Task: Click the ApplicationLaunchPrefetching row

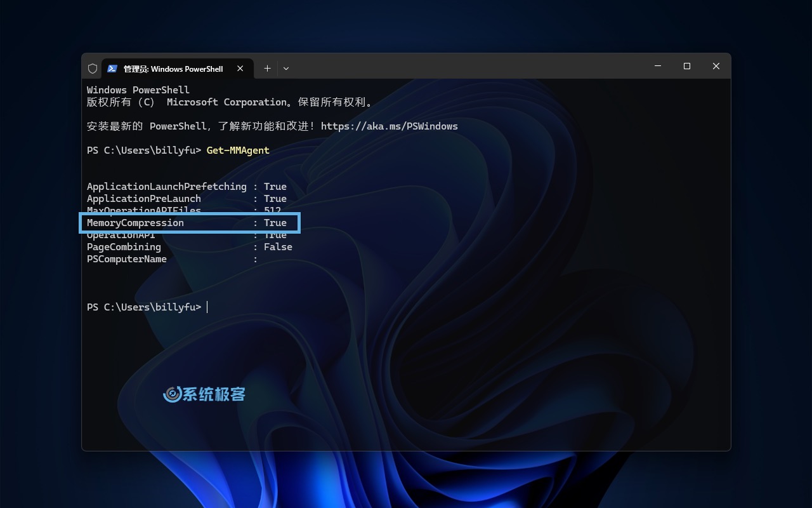Action: point(187,187)
